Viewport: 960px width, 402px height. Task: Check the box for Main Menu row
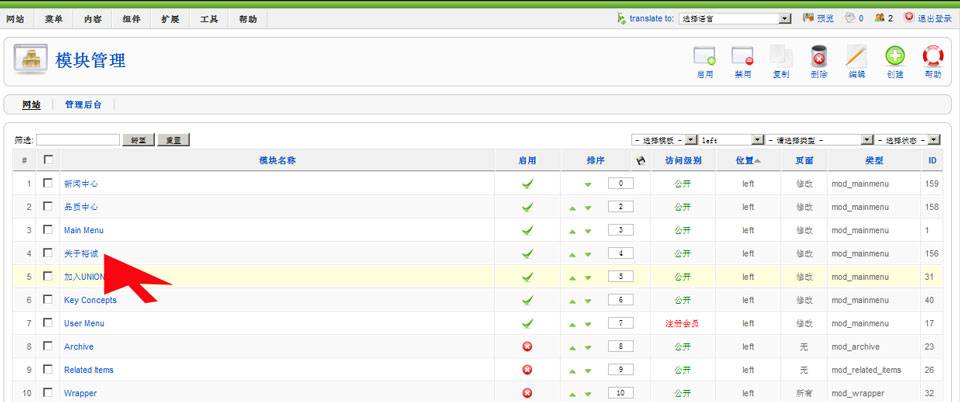pyautogui.click(x=48, y=229)
